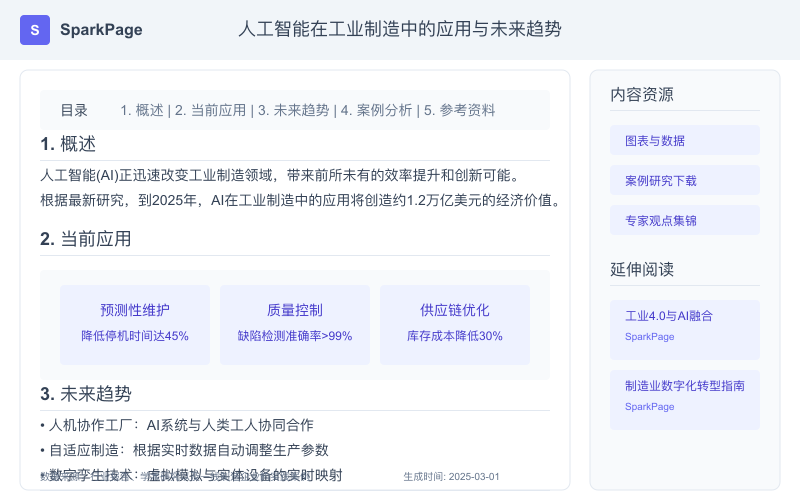Jump to 1. 概述 in the table of contents
800x500 pixels.
click(142, 110)
